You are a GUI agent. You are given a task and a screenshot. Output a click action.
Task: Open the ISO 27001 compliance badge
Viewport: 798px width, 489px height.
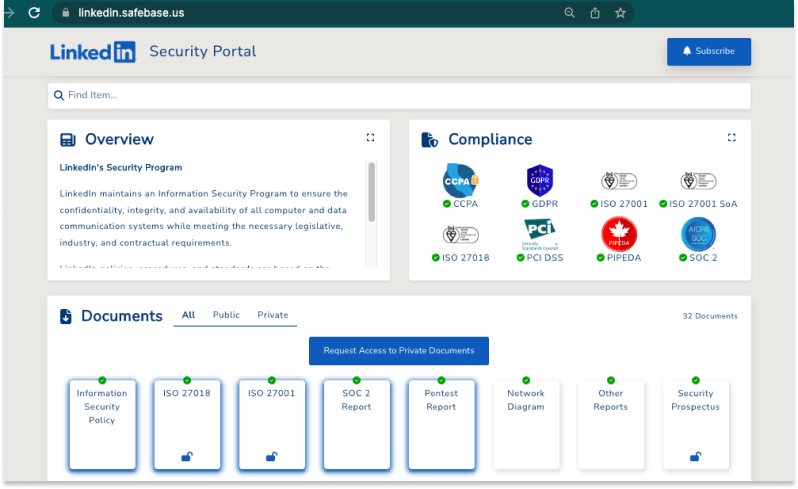point(619,181)
